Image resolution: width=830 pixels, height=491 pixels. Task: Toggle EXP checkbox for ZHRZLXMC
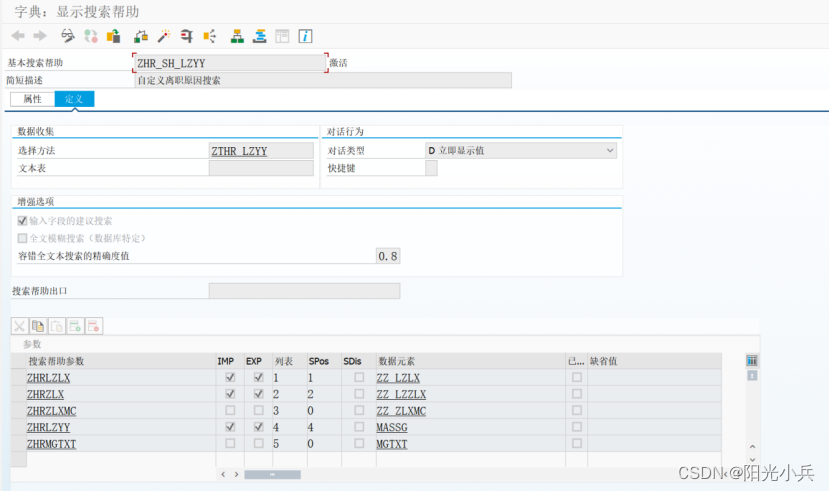click(258, 410)
